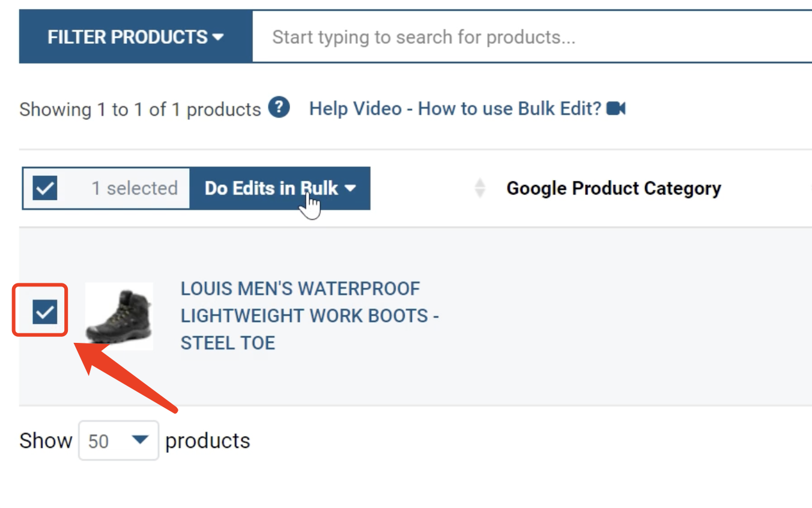Click the '1 selected' label
This screenshot has height=508, width=812.
tap(134, 189)
